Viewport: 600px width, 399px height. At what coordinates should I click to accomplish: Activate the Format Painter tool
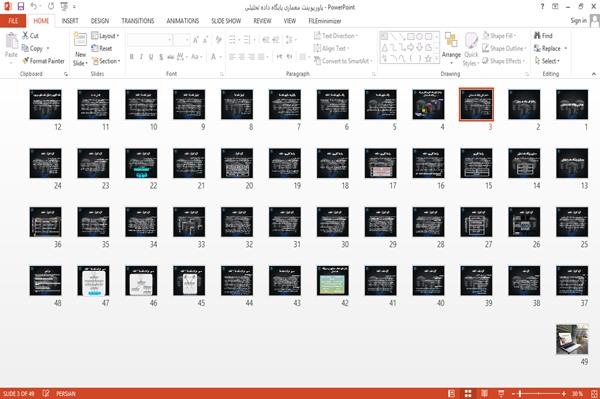click(x=43, y=61)
